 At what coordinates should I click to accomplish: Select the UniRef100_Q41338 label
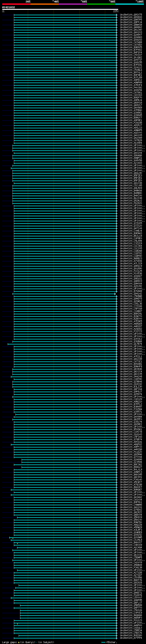point(131,183)
